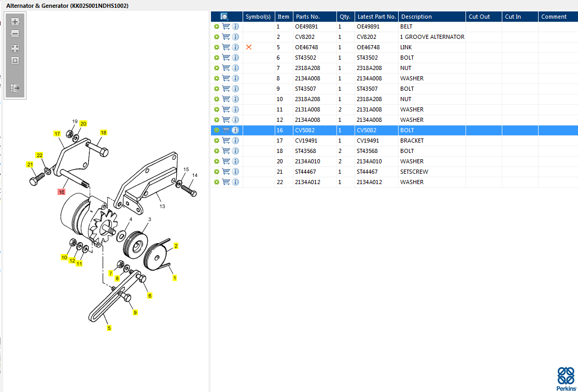Select callout 12 on the diagram
The width and height of the screenshot is (578, 392).
[72, 260]
